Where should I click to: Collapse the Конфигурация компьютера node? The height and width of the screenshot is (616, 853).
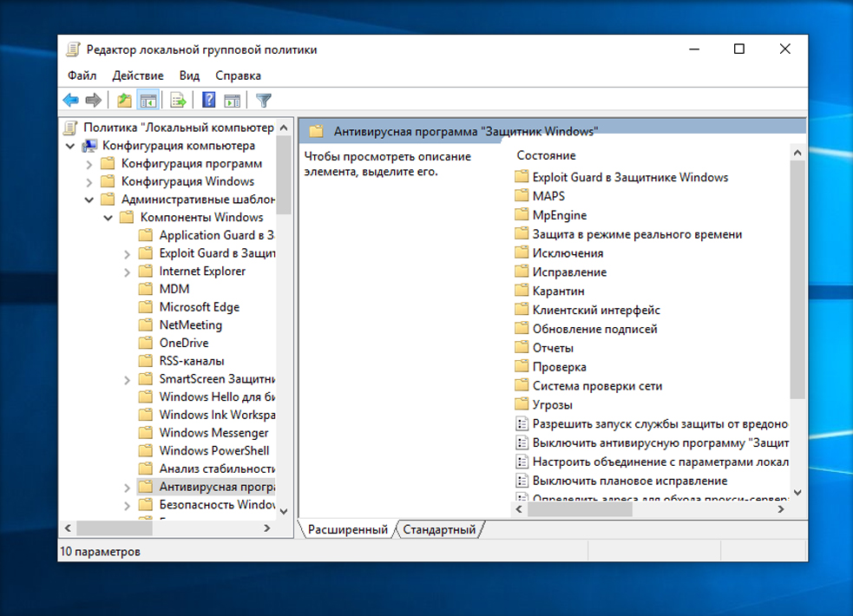(70, 146)
